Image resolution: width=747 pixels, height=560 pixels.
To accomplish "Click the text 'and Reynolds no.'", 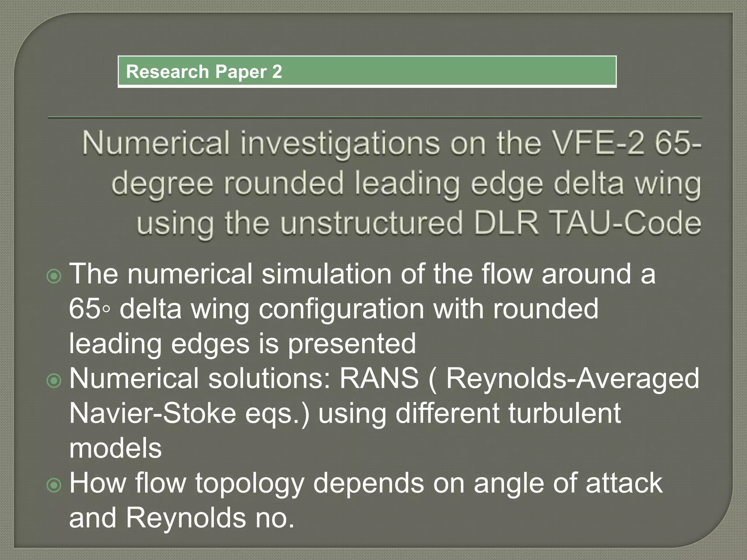I will point(182,518).
